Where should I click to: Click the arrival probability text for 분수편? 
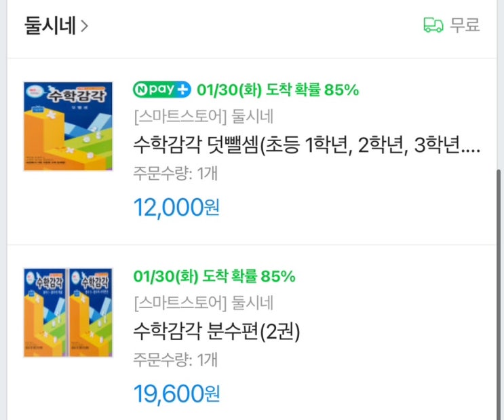tap(214, 276)
